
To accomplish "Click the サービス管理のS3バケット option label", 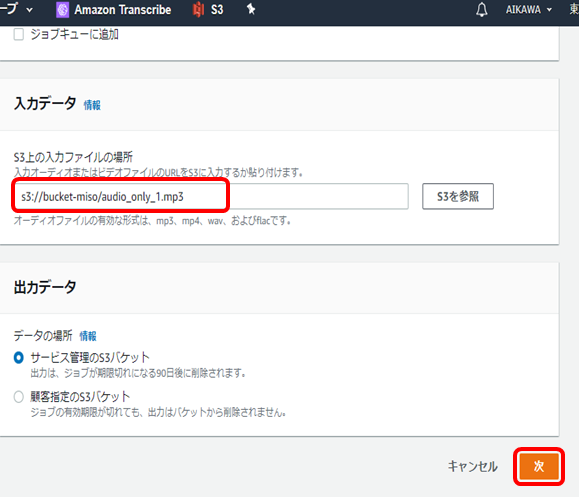I will click(x=90, y=357).
